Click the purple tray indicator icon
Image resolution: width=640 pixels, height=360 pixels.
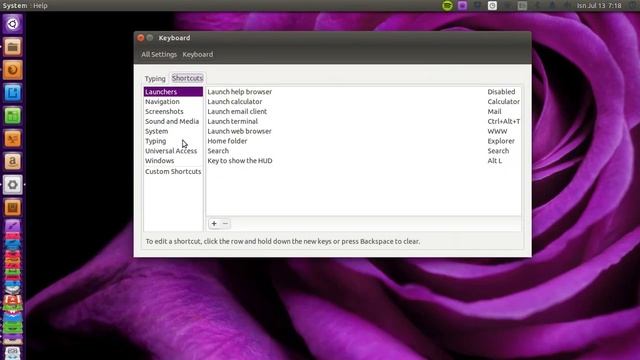click(x=462, y=5)
